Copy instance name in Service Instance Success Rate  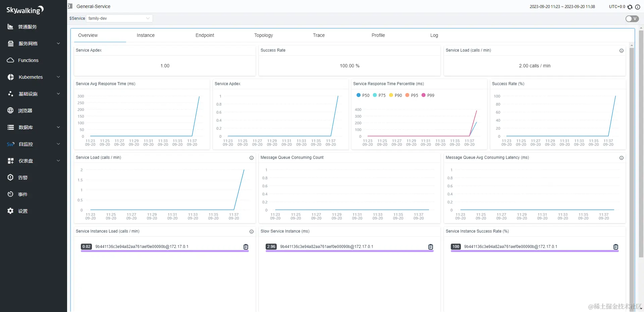(616, 247)
